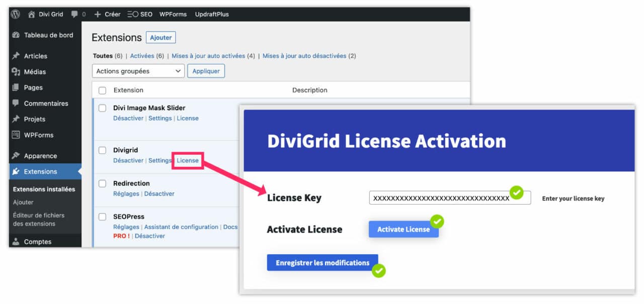
Task: Open the Actions groupées dropdown
Action: coord(137,71)
